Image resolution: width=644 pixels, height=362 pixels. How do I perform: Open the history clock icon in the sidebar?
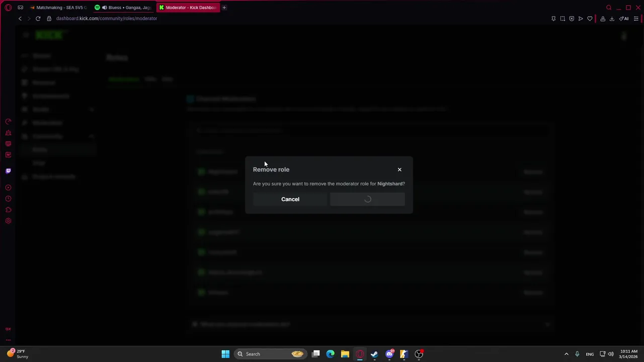[x=8, y=199]
